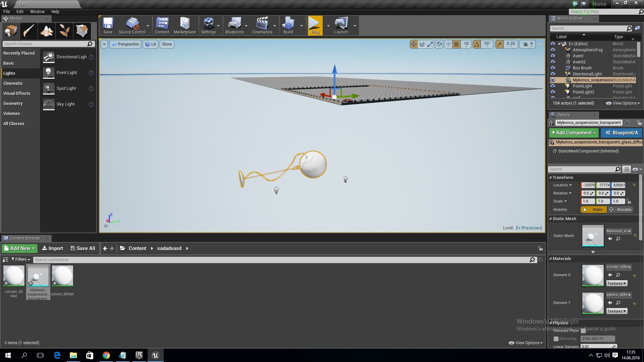
Task: Open the viewport Perspective dropdown
Action: pyautogui.click(x=125, y=44)
